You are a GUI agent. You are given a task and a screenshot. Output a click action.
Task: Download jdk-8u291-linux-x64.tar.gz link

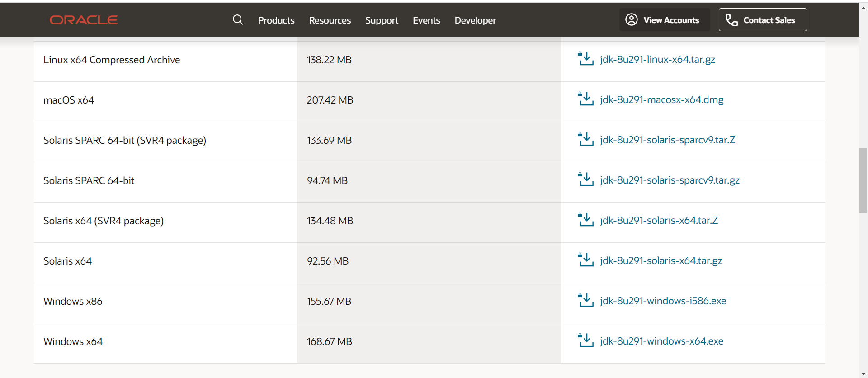658,59
